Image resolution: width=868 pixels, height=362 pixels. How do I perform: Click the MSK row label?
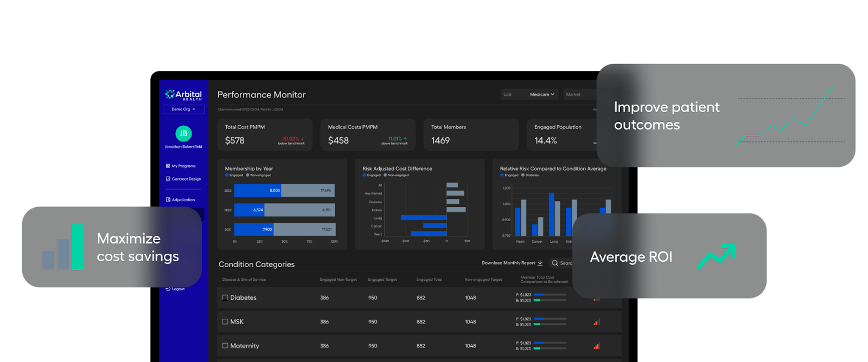(x=237, y=321)
